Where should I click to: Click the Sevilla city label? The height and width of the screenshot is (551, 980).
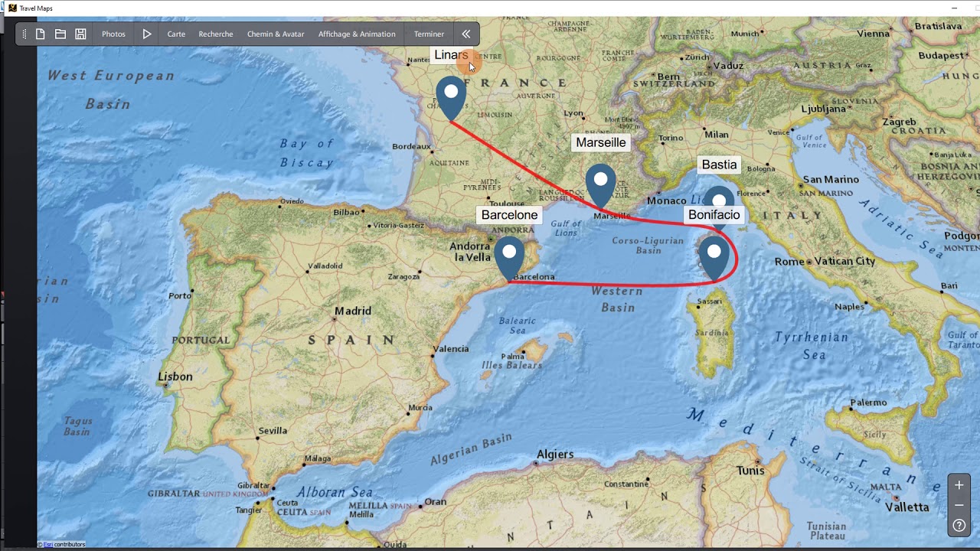[273, 431]
